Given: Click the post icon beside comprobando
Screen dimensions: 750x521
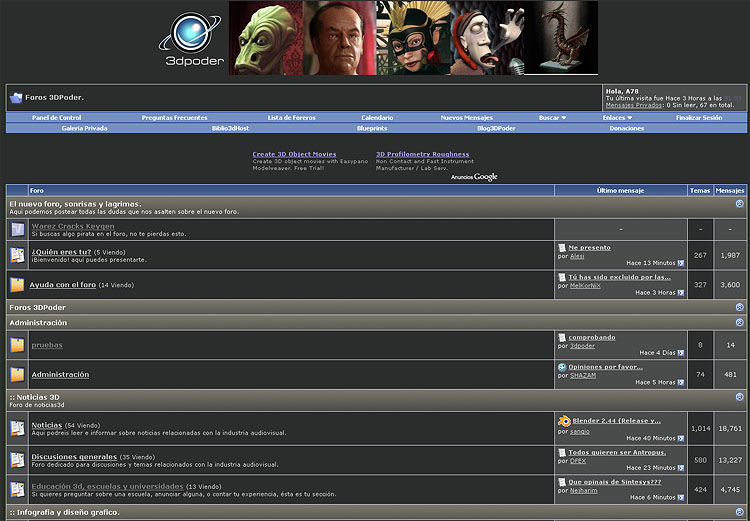Looking at the screenshot, I should [x=562, y=338].
